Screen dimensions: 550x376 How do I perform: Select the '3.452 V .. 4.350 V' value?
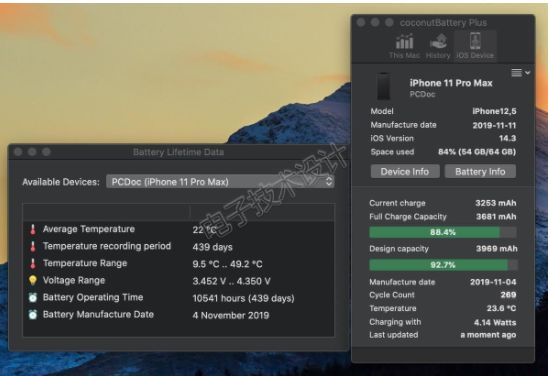tap(231, 281)
